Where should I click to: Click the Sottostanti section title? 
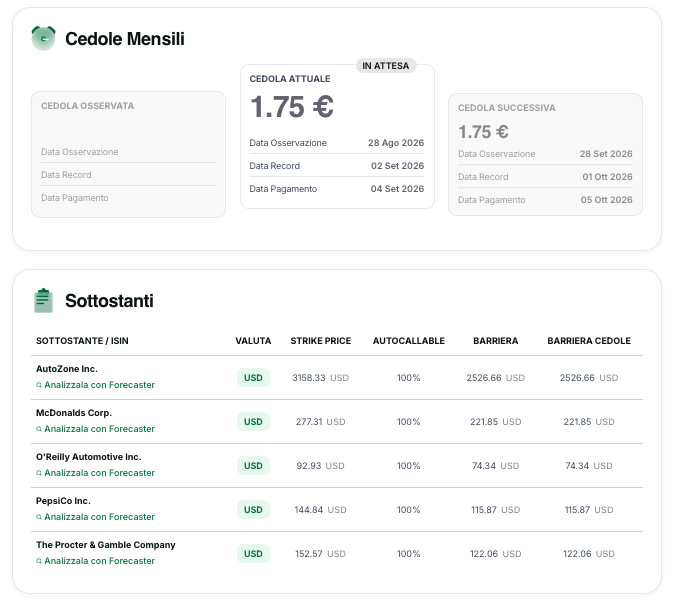109,301
